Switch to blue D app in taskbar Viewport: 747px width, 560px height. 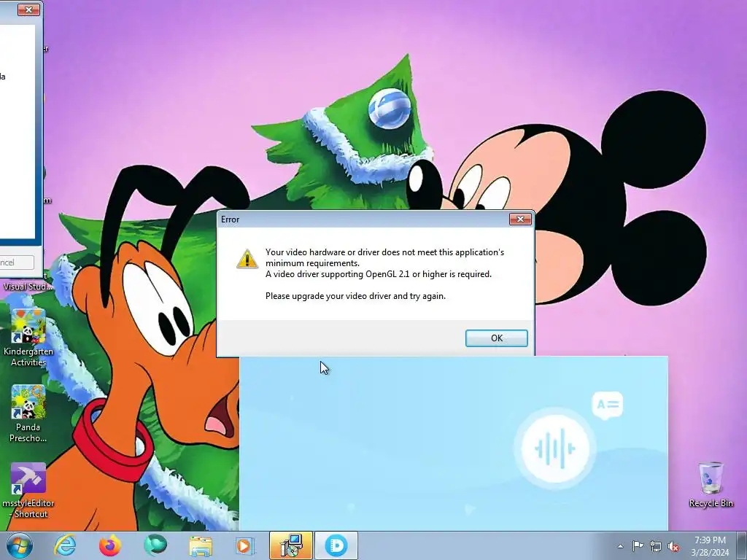336,545
